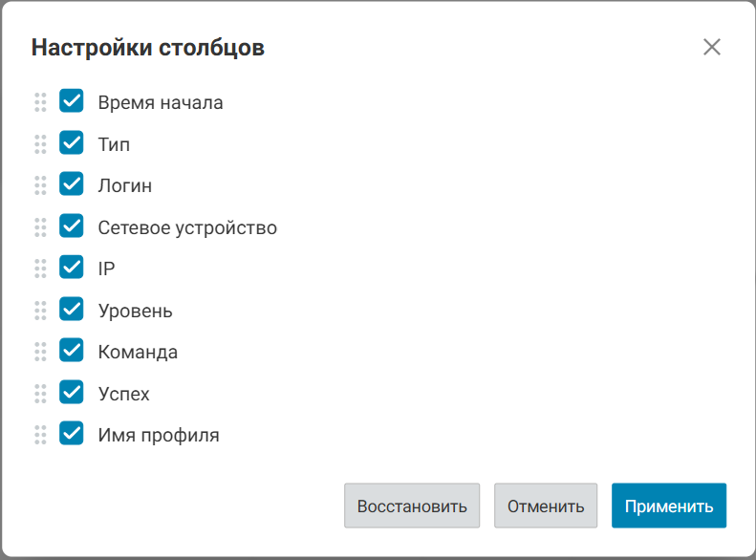Click drag handle next to Тип
This screenshot has height=560, width=756.
(40, 144)
